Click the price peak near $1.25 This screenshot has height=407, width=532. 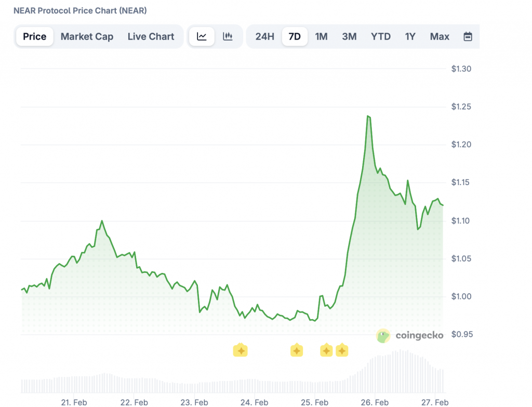click(x=368, y=116)
